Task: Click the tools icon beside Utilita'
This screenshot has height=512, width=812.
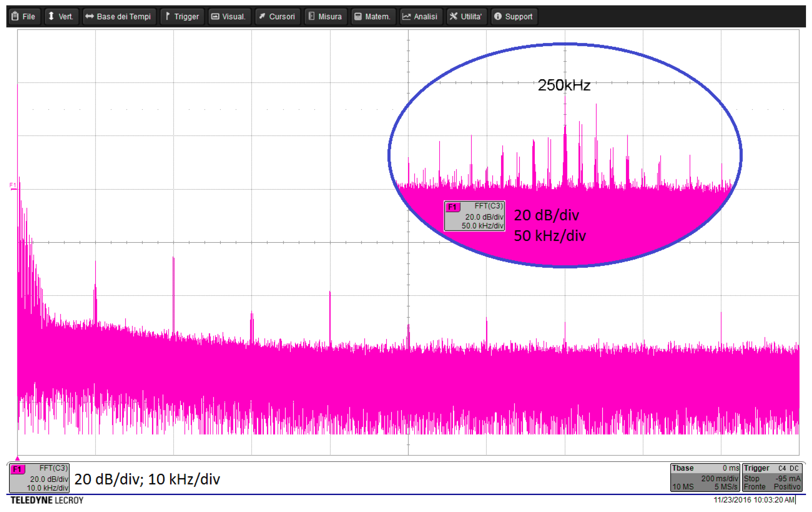Action: pyautogui.click(x=454, y=16)
